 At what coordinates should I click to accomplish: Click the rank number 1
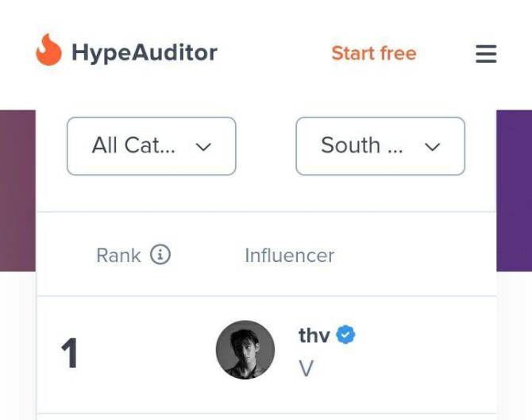point(70,353)
